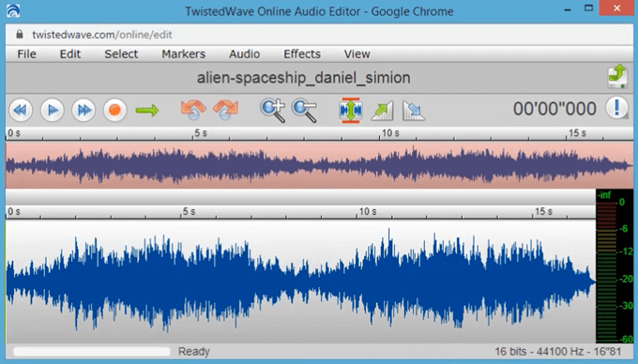Click the 16 bits - 44100 Hz status text
The width and height of the screenshot is (638, 364).
coord(558,352)
